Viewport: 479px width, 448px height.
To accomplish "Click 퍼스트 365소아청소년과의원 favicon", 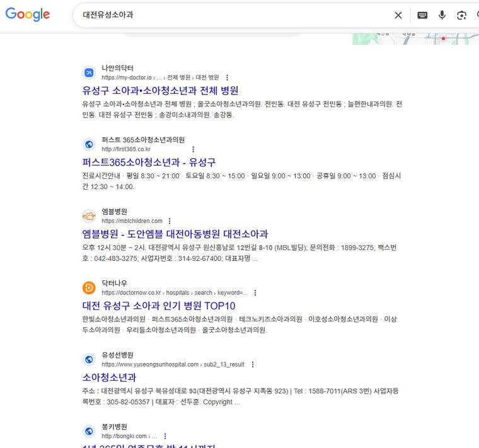I will coord(89,144).
